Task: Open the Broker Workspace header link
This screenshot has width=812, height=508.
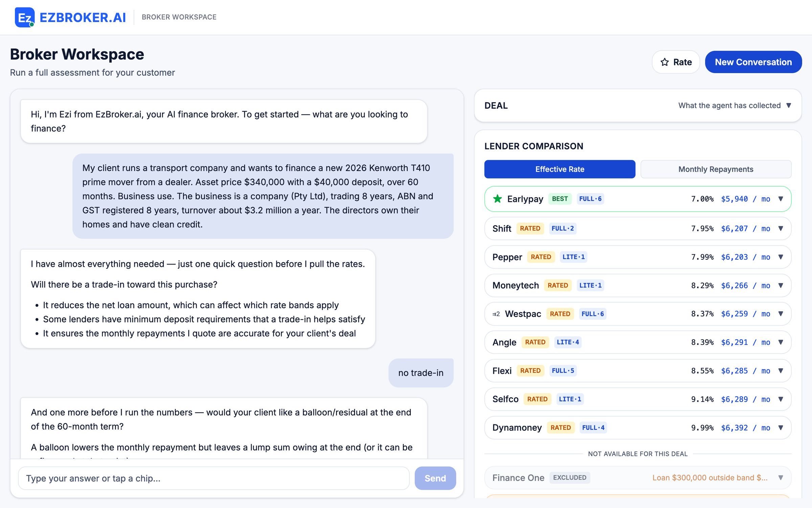Action: pos(179,17)
